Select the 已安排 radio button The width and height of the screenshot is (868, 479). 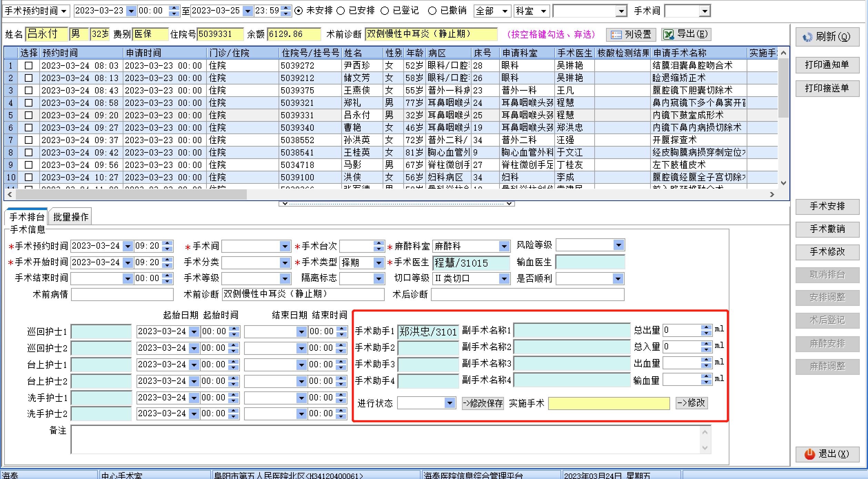pos(341,11)
